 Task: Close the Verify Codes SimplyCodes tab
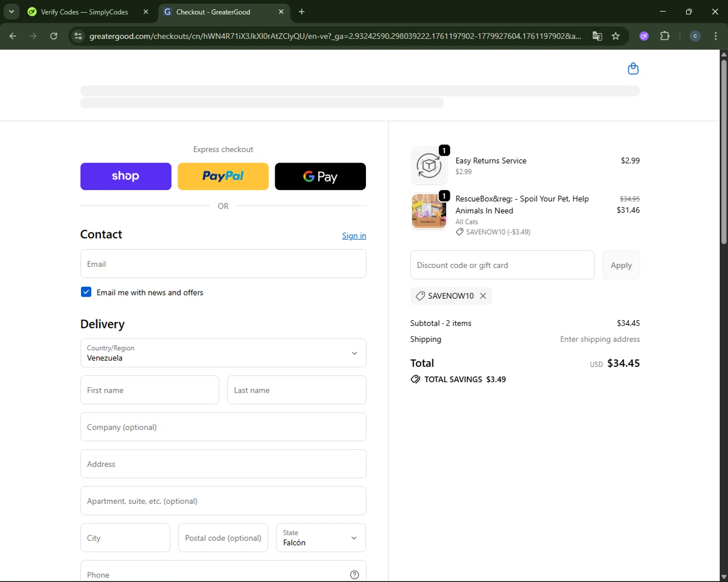[x=146, y=12]
